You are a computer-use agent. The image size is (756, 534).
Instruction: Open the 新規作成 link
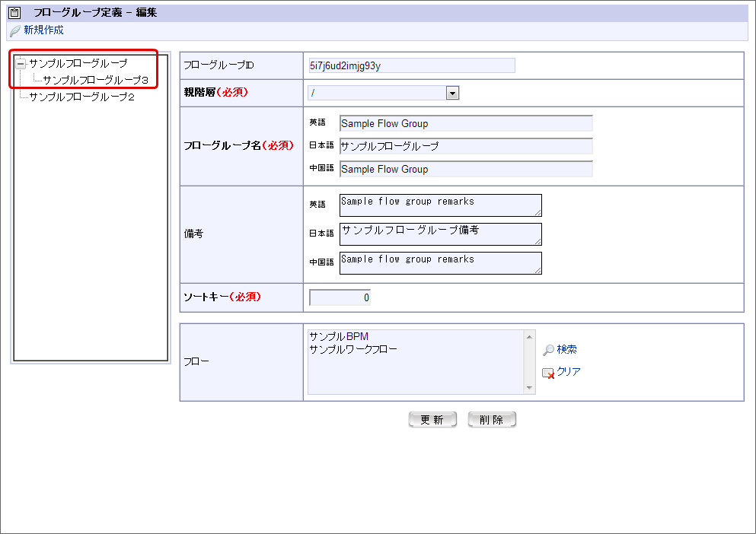pyautogui.click(x=43, y=30)
